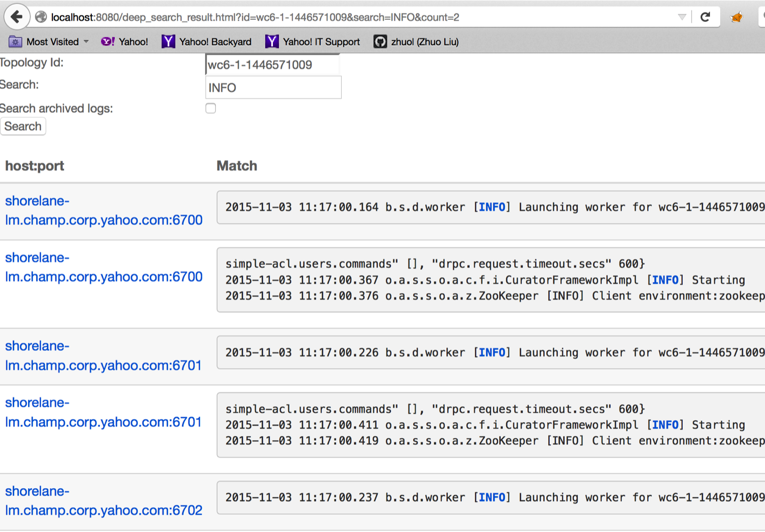The height and width of the screenshot is (532, 765).
Task: Click the add-on fox icon in the toolbar
Action: [736, 17]
